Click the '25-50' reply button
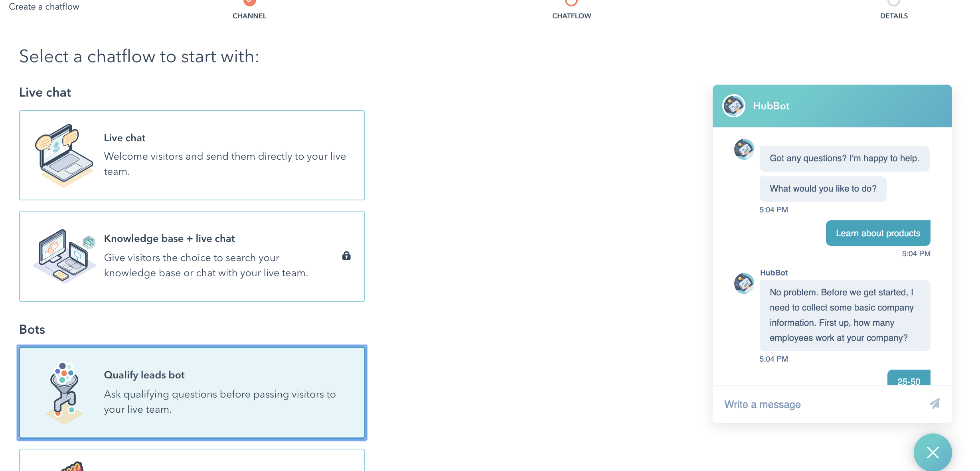The image size is (980, 471). click(x=909, y=378)
